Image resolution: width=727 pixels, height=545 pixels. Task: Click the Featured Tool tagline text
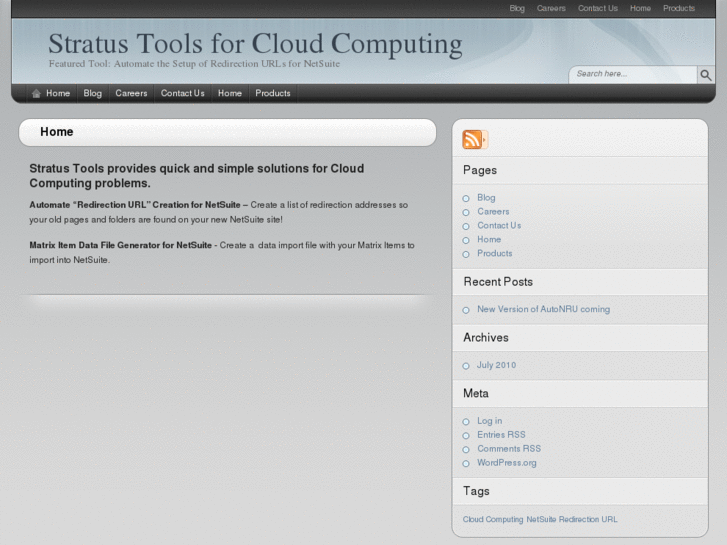194,64
